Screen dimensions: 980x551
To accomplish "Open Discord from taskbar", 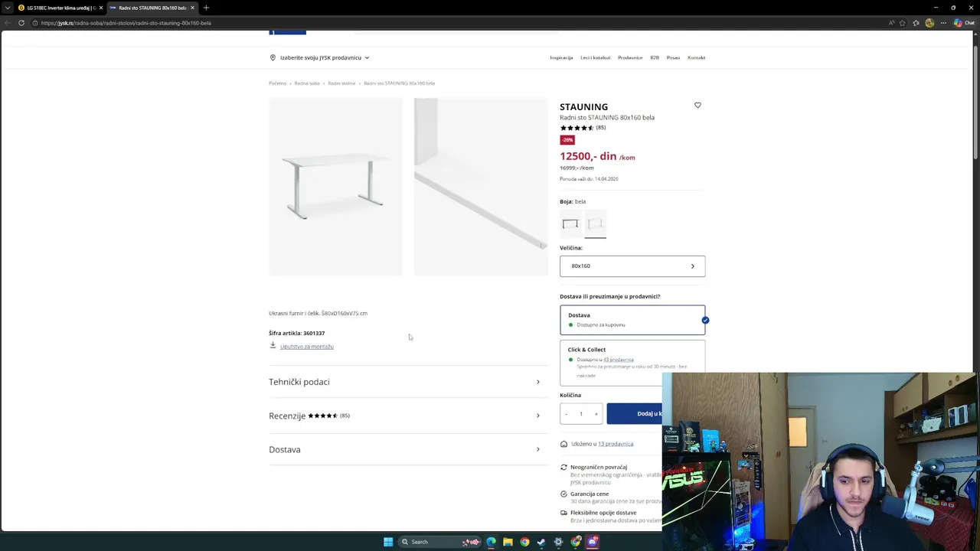I will [x=593, y=542].
